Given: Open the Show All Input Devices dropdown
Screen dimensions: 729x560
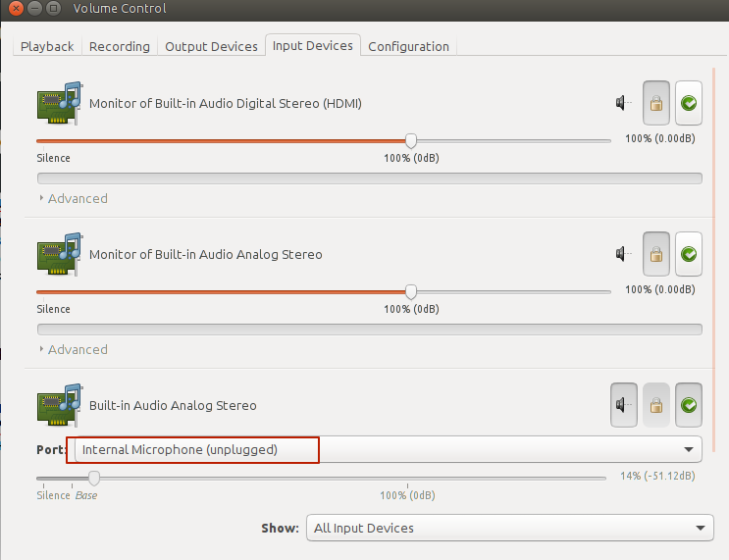Looking at the screenshot, I should point(509,528).
